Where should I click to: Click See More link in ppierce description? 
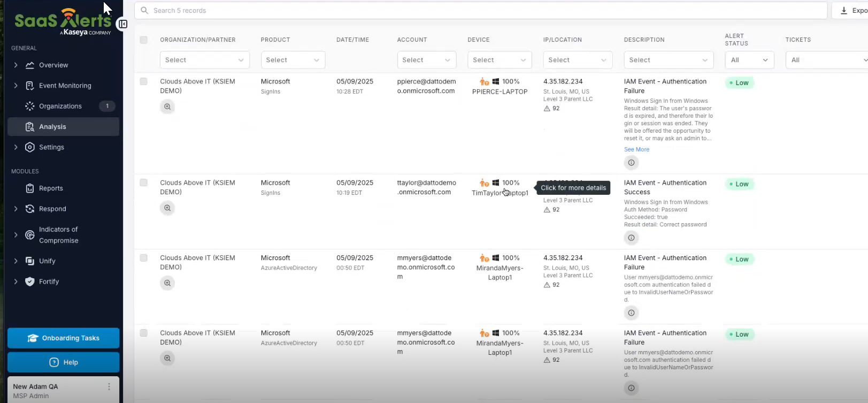pyautogui.click(x=636, y=149)
